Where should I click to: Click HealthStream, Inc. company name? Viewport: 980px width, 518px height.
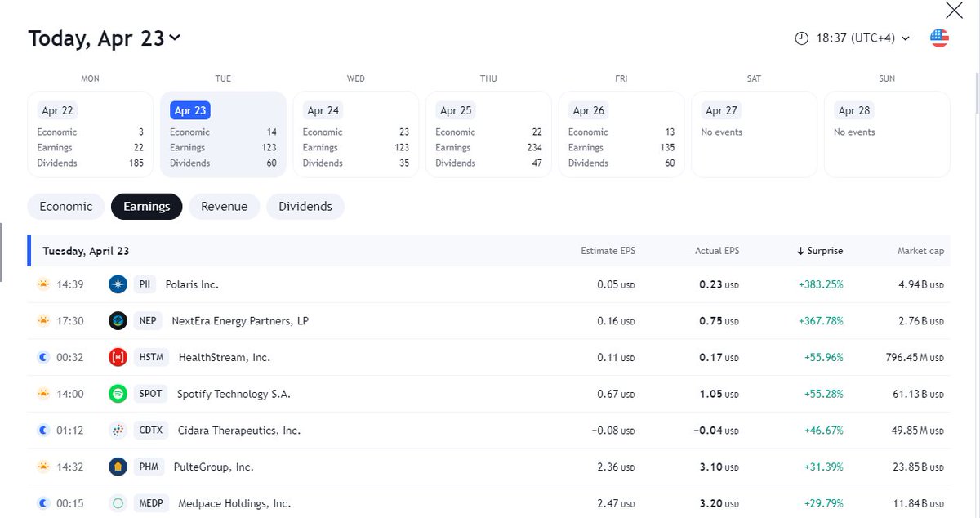[225, 357]
